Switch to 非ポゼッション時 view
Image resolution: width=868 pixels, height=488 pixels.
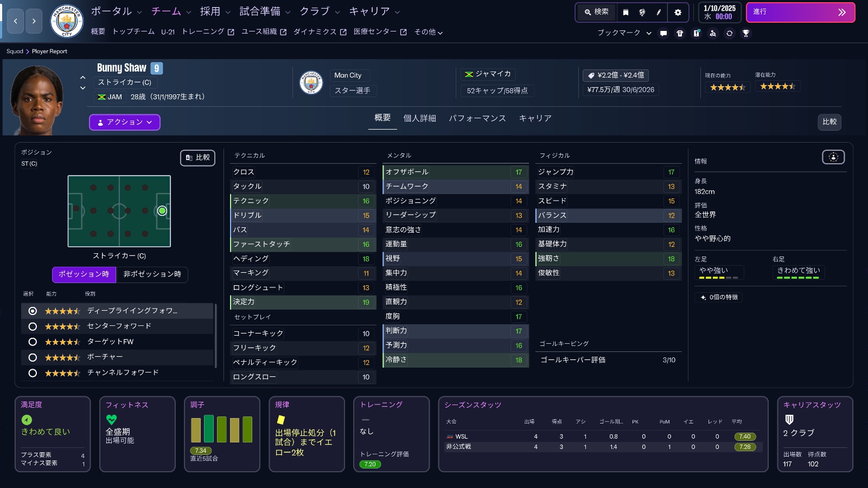pyautogui.click(x=152, y=275)
